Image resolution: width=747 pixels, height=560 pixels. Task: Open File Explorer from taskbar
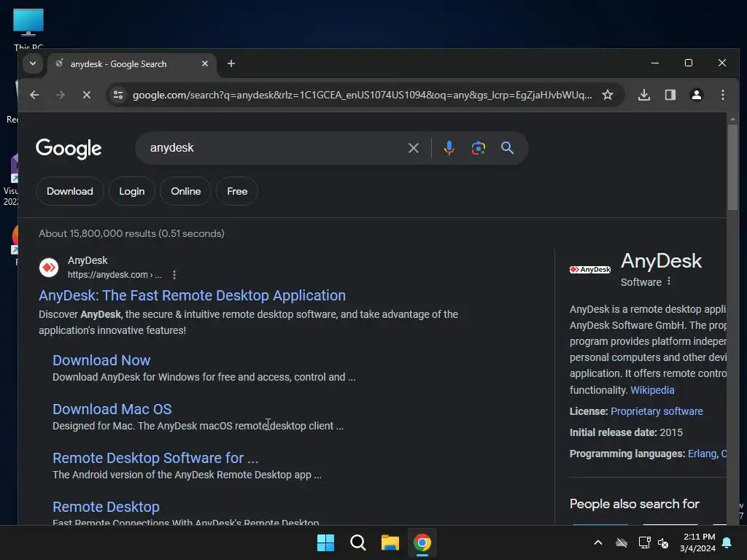coord(390,542)
